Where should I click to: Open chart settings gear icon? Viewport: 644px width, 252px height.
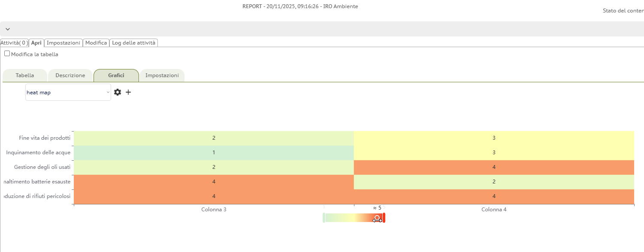click(118, 92)
